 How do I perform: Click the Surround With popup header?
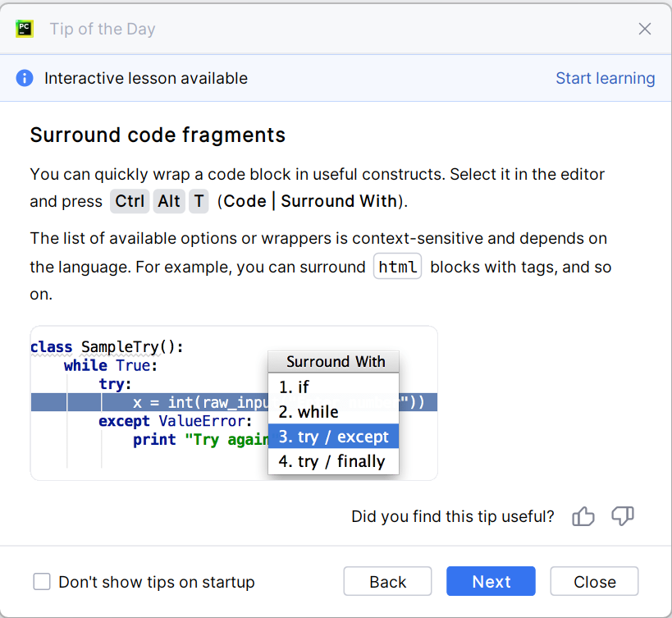pos(336,362)
